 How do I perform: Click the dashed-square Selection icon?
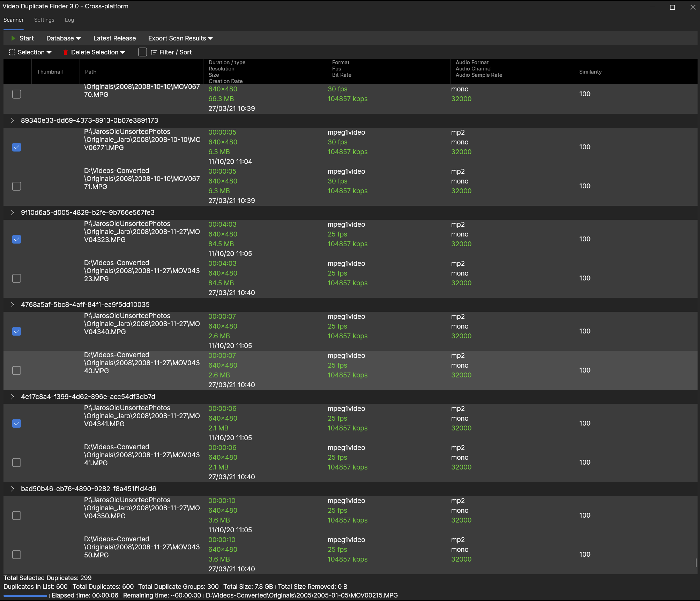click(x=12, y=52)
